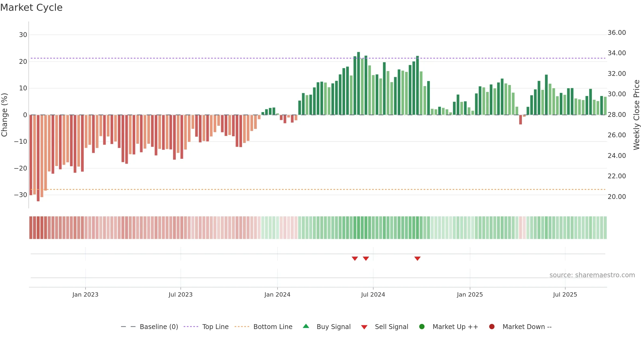644x362 pixels.
Task: Click the grey Baseline legend dash icon
Action: (128, 327)
